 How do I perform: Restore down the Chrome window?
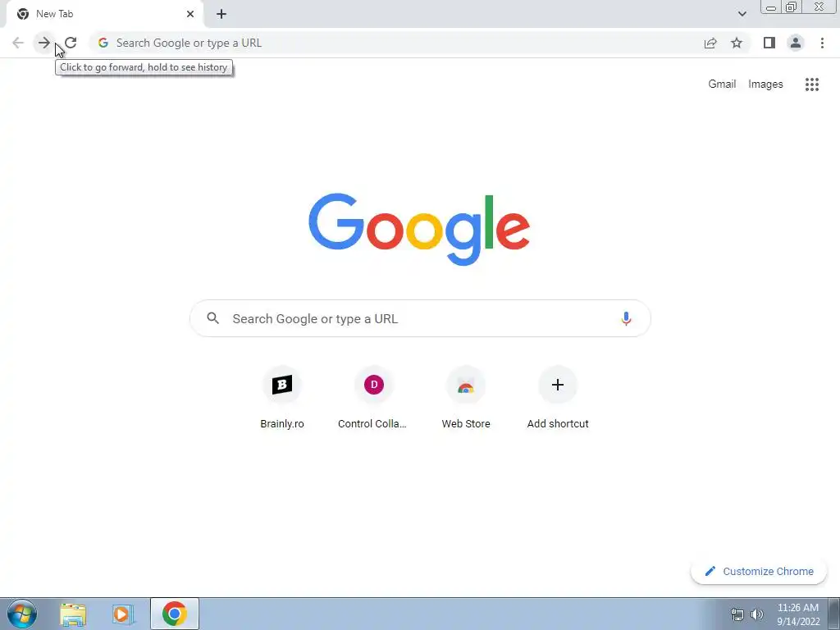tap(792, 7)
